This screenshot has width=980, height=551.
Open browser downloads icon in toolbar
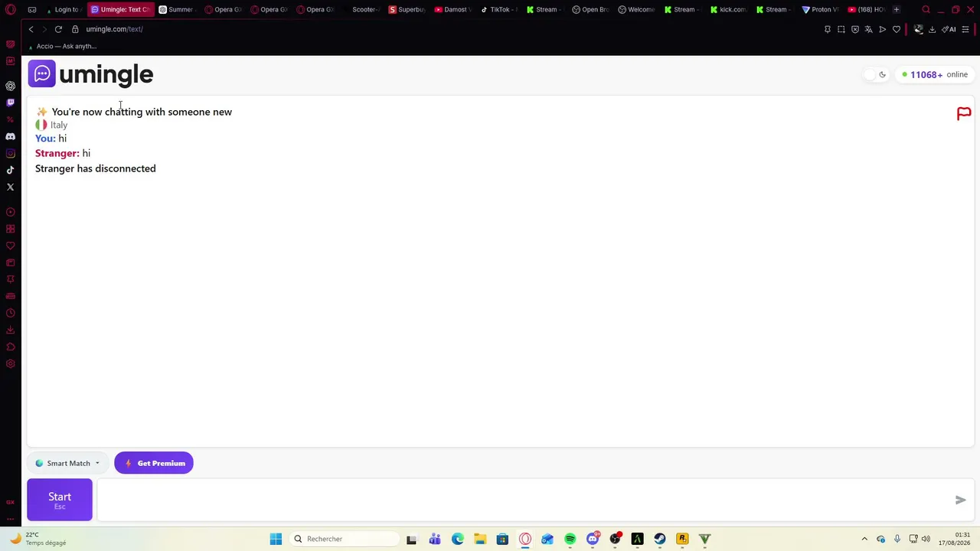pyautogui.click(x=932, y=29)
